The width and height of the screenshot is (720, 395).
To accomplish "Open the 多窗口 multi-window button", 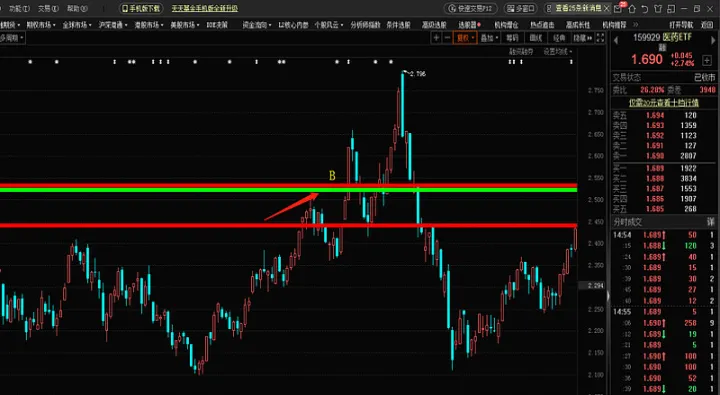I will coord(521,8).
